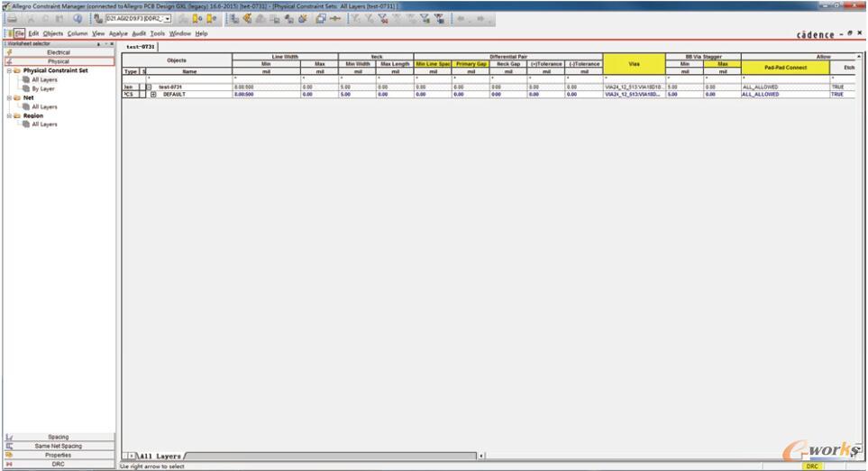Click the Objects column header
The width and height of the screenshot is (868, 471).
pyautogui.click(x=177, y=60)
